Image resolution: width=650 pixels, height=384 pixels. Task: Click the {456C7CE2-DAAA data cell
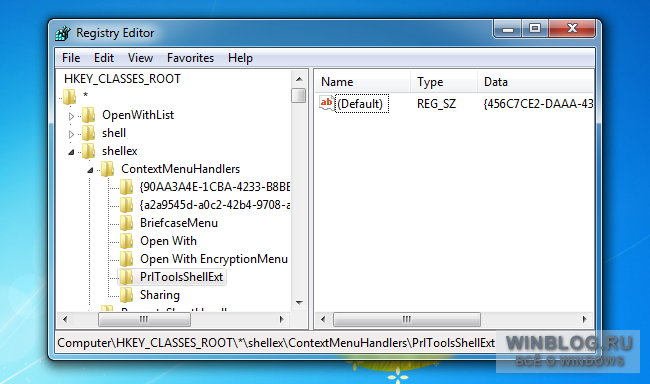click(538, 104)
